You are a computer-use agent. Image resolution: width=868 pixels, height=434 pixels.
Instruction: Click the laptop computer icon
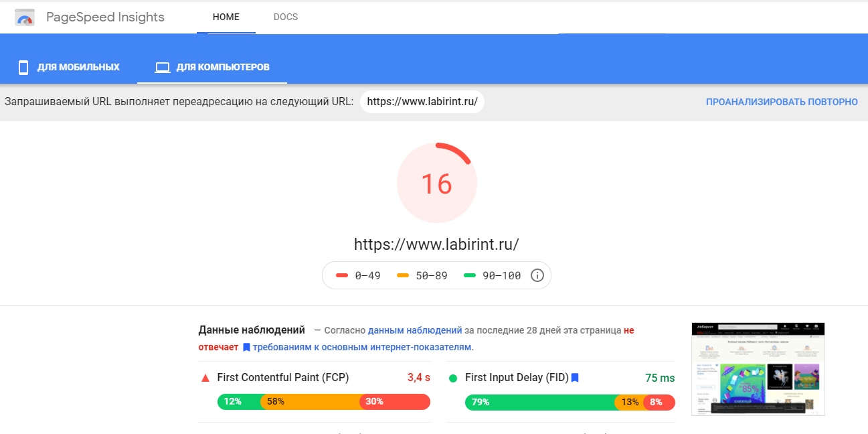pyautogui.click(x=162, y=68)
